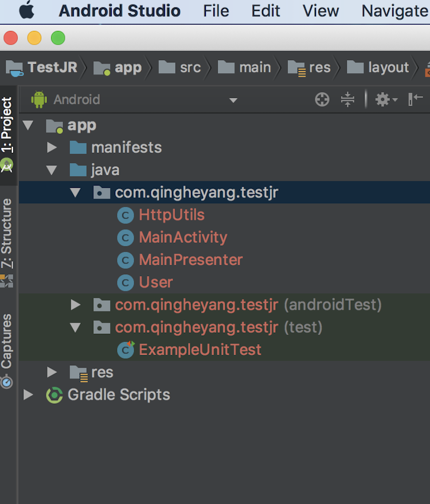The image size is (430, 504).
Task: Select the manifests label in tree
Action: 127,148
